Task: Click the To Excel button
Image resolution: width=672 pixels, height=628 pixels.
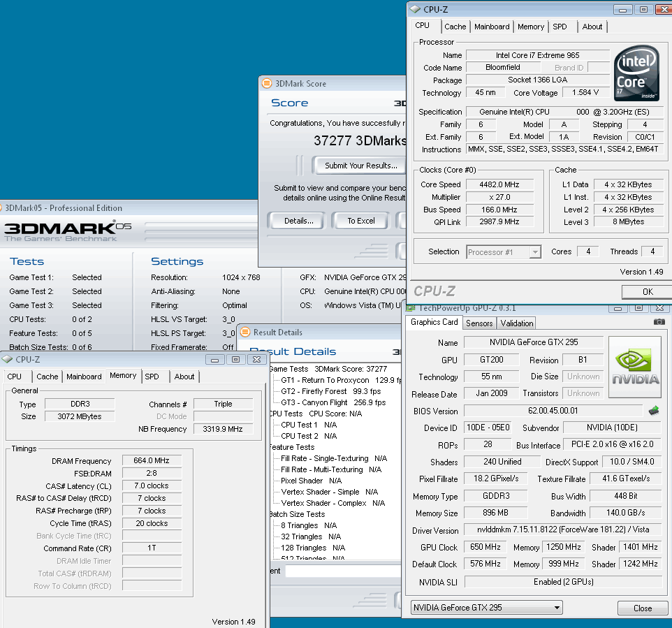Action: (361, 221)
